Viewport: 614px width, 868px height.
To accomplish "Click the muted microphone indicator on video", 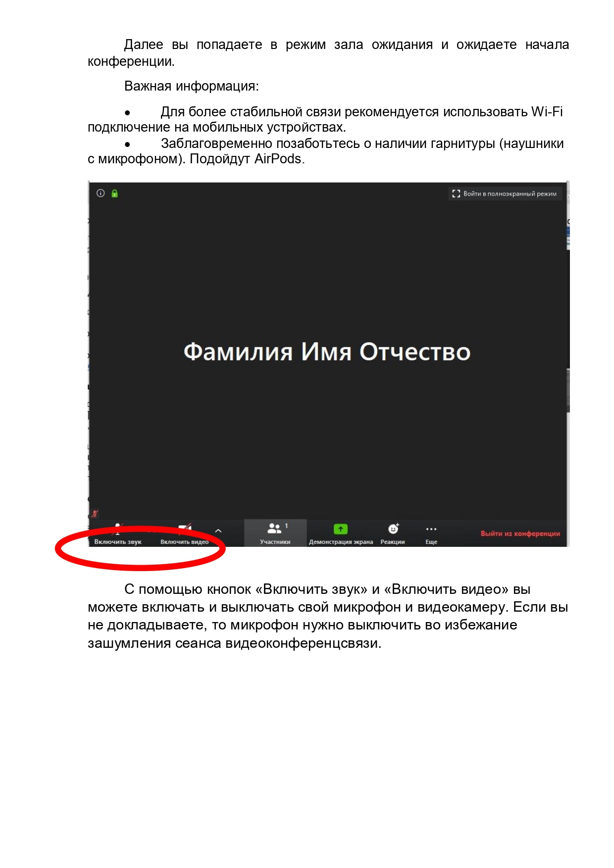I will (x=95, y=514).
